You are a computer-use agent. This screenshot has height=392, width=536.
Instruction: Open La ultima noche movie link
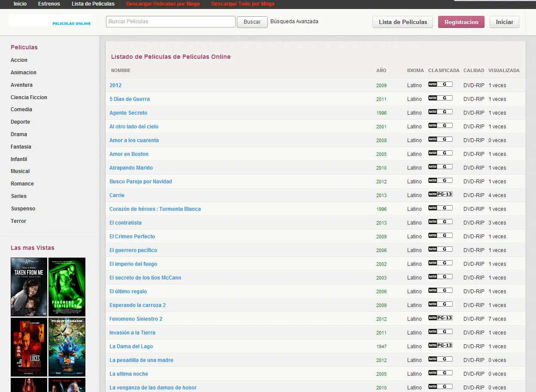(x=129, y=374)
